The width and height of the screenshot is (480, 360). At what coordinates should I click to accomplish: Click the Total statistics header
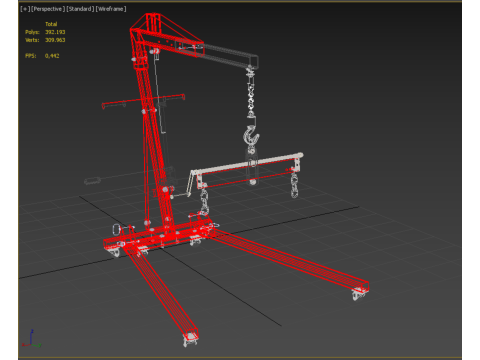(51, 24)
